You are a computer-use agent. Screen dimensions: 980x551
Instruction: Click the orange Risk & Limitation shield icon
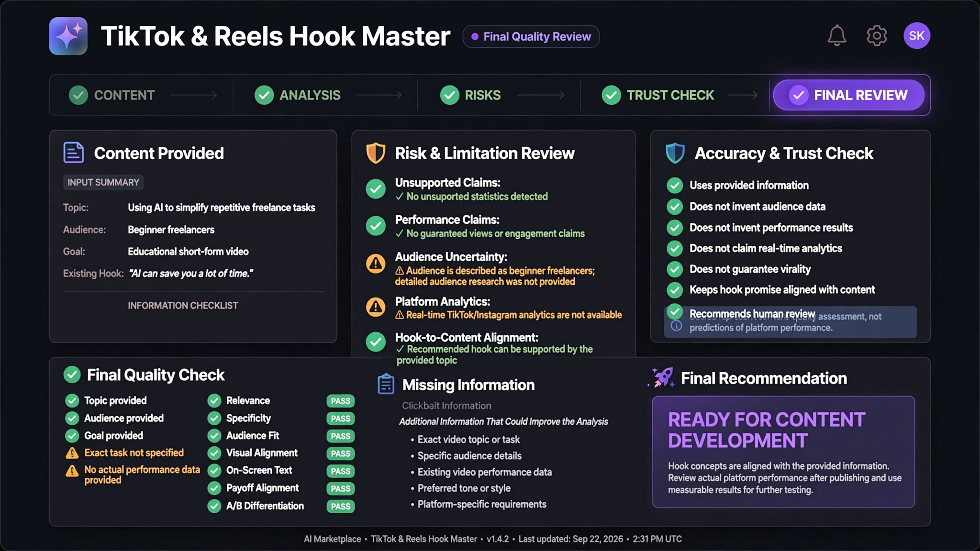click(376, 153)
